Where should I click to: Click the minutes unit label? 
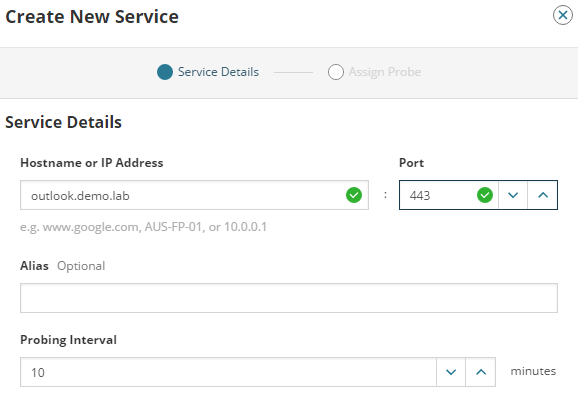coord(533,371)
